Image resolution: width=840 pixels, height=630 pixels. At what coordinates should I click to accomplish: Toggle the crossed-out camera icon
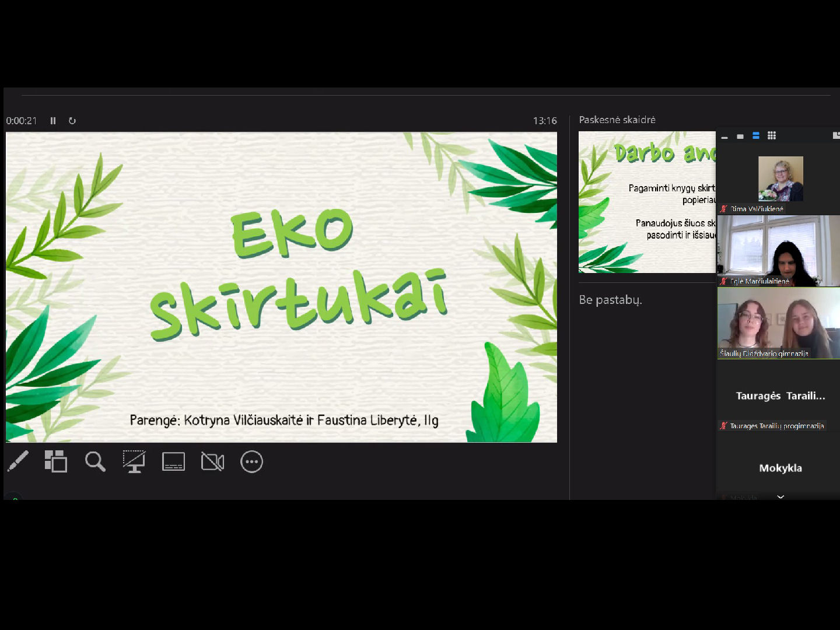(212, 461)
